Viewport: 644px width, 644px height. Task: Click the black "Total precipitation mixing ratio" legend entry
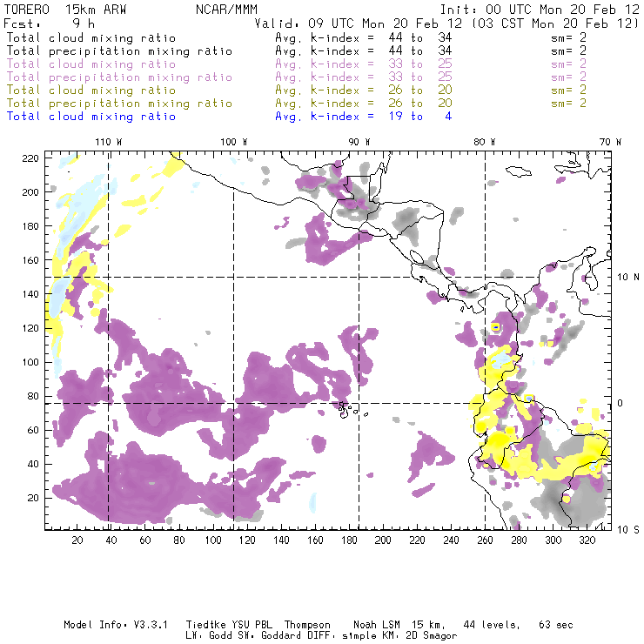click(118, 51)
